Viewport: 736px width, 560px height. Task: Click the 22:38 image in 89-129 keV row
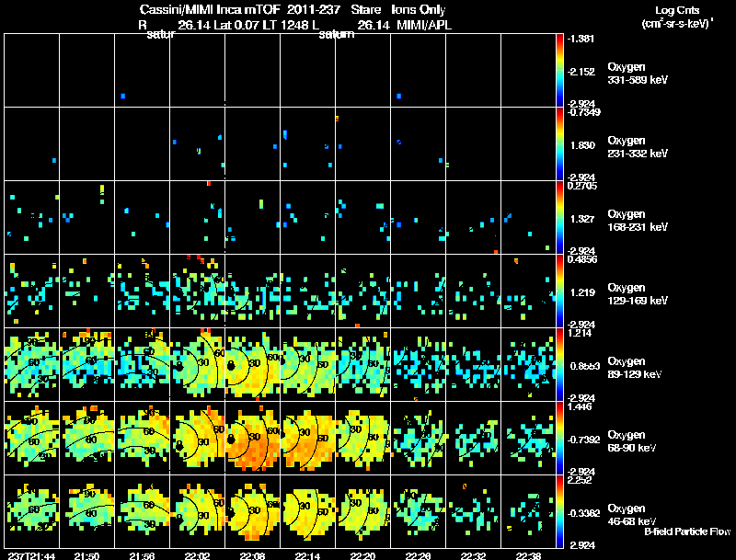click(528, 365)
